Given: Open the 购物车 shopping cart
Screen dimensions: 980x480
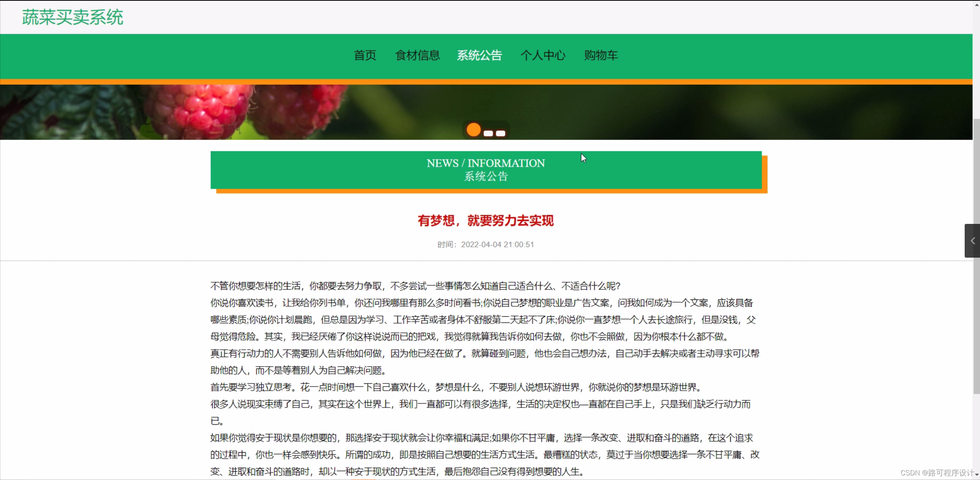Looking at the screenshot, I should pyautogui.click(x=601, y=55).
